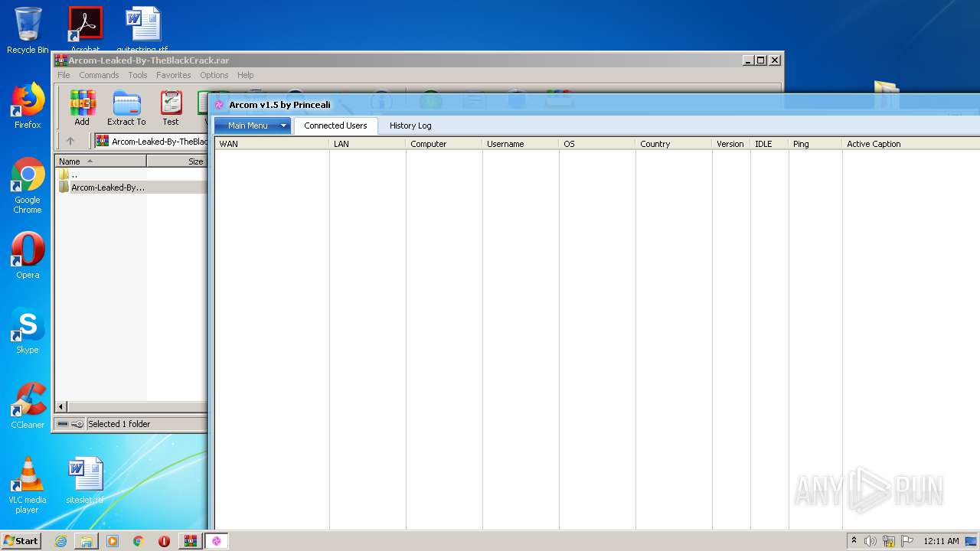This screenshot has width=980, height=551.
Task: Click the Arcom title bar icon
Action: click(x=220, y=105)
